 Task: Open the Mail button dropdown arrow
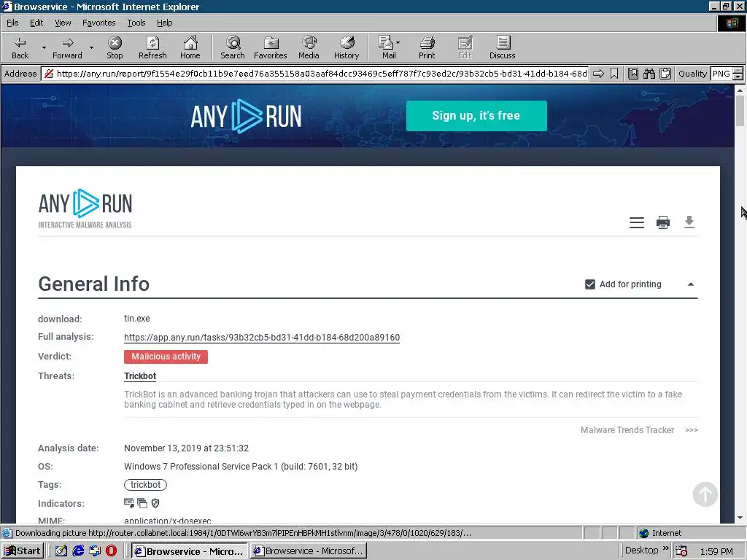pyautogui.click(x=398, y=42)
